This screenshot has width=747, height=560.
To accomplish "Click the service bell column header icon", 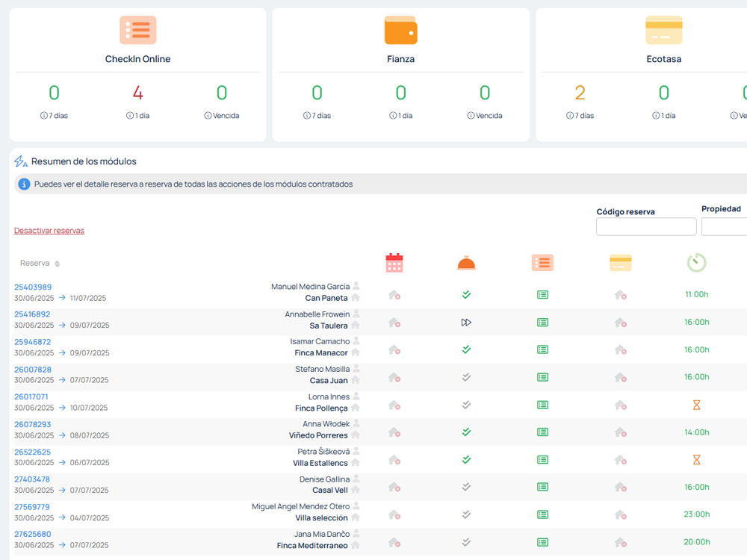I will pyautogui.click(x=466, y=263).
